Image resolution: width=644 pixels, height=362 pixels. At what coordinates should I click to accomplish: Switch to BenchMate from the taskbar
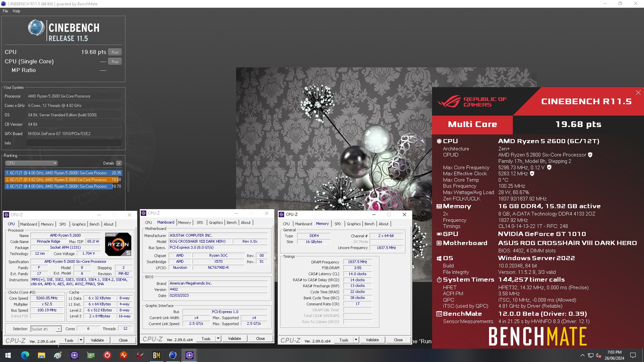pos(156,355)
